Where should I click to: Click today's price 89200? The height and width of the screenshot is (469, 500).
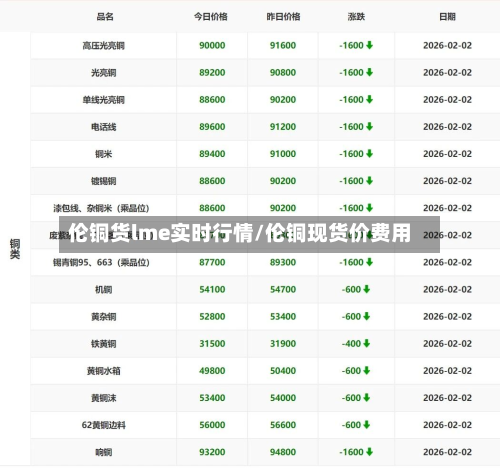pos(212,72)
